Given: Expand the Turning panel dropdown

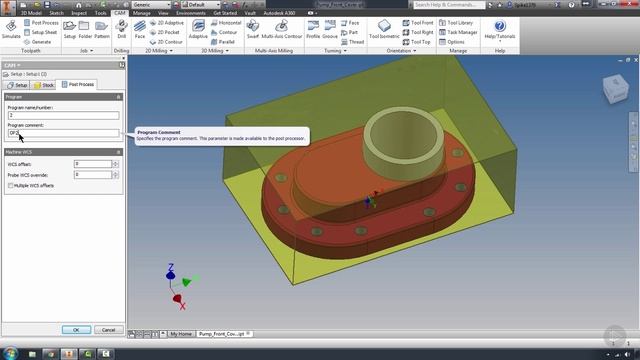Looking at the screenshot, I should [x=336, y=51].
